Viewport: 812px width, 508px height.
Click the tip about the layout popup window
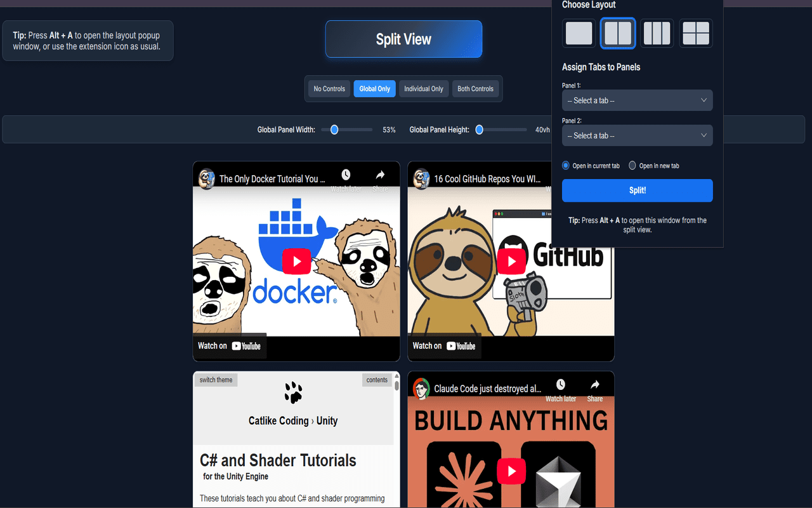click(x=88, y=41)
